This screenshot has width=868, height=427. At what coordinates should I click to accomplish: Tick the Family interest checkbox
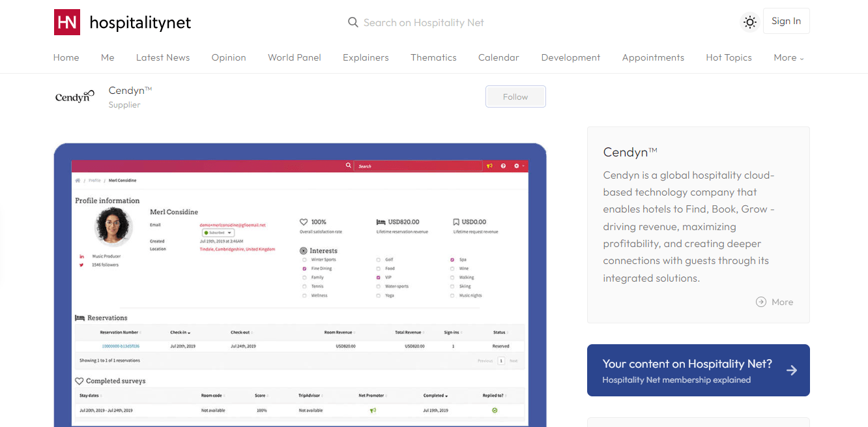[304, 277]
